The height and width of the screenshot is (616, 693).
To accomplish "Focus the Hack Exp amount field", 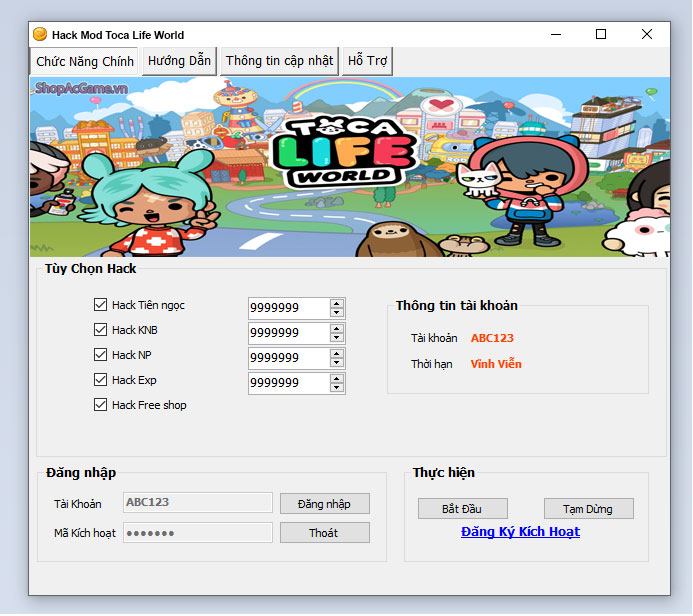I will tap(289, 383).
